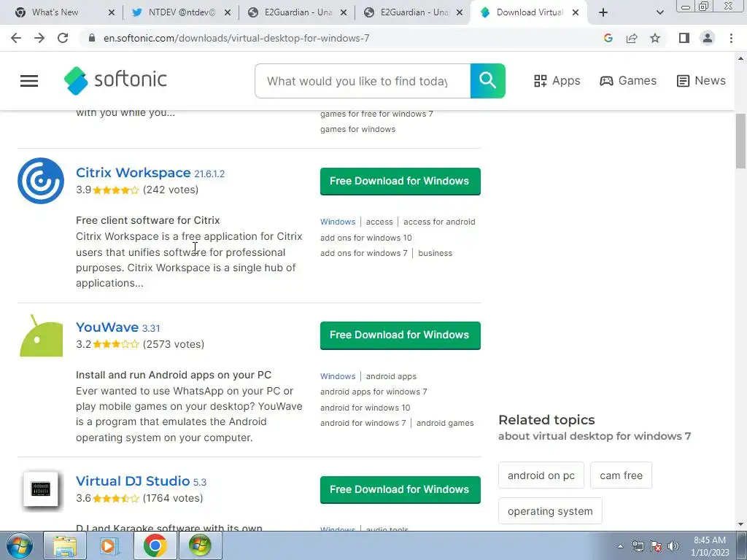Click the browser address bar URL

(x=236, y=38)
